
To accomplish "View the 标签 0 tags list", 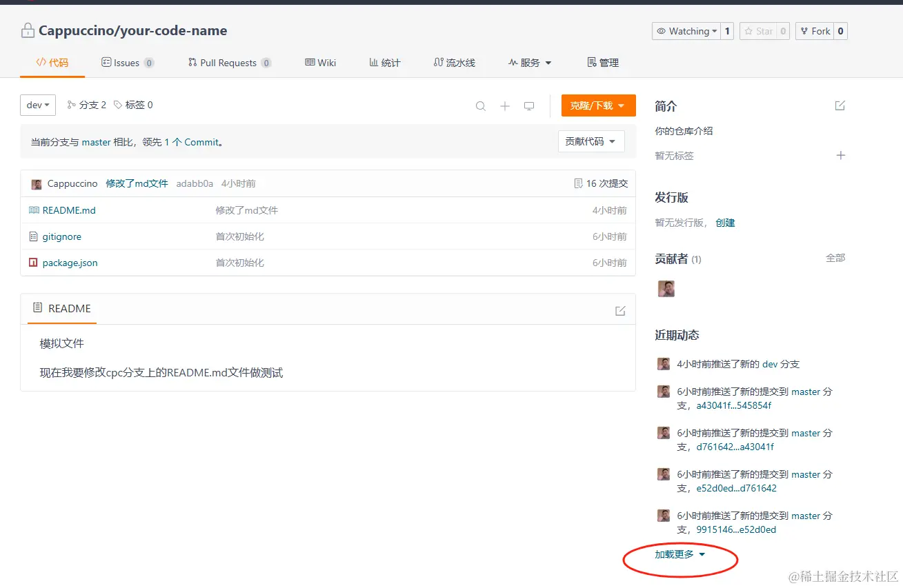I will pos(133,105).
